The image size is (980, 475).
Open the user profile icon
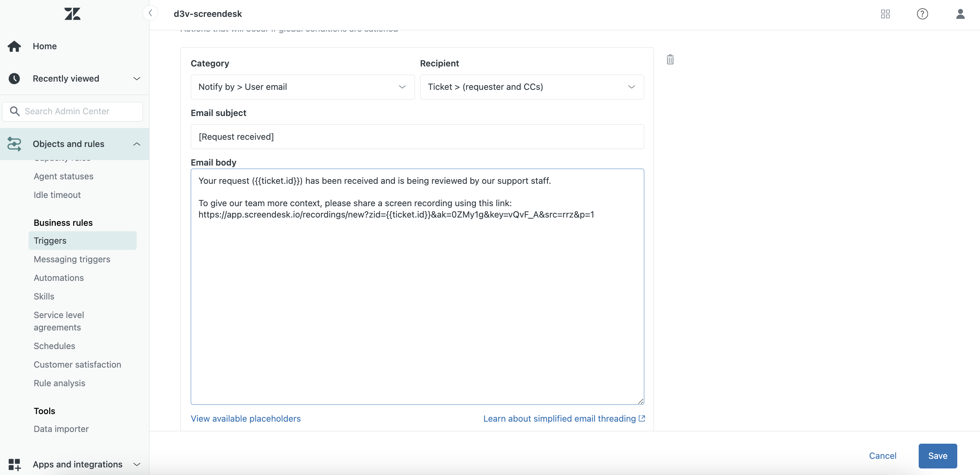(960, 14)
